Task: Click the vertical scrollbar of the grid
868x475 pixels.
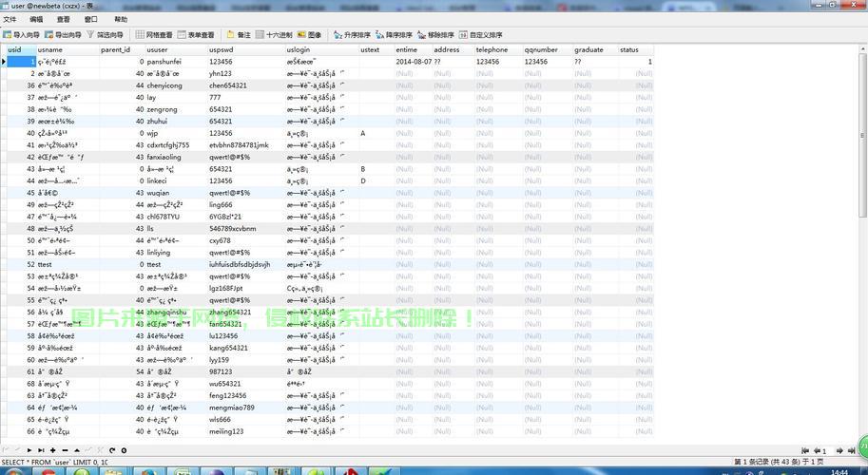Action: click(x=862, y=136)
